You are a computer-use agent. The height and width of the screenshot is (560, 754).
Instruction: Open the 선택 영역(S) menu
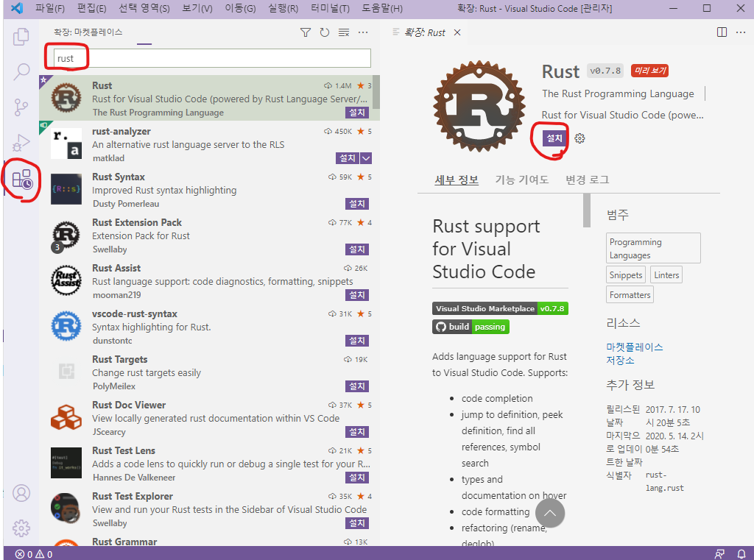click(144, 8)
